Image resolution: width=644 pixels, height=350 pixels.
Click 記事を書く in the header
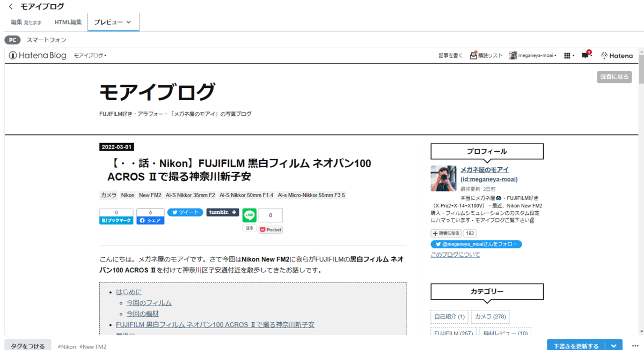coord(451,55)
